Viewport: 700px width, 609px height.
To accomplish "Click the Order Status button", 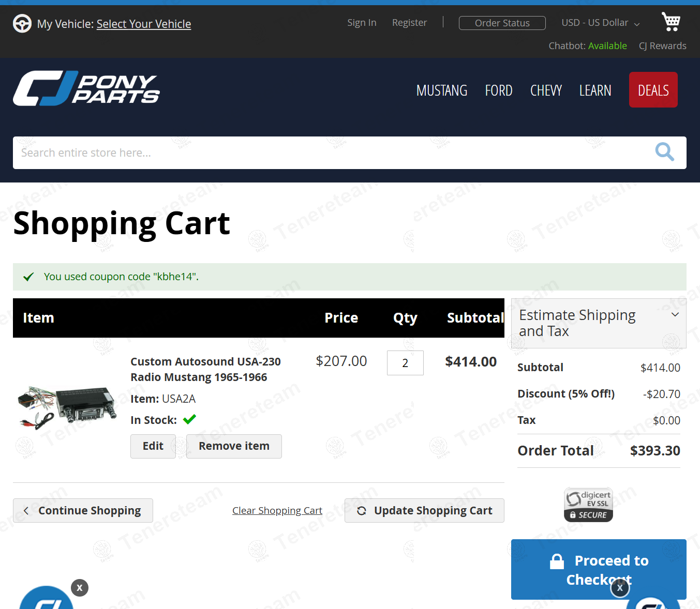I will coord(502,23).
